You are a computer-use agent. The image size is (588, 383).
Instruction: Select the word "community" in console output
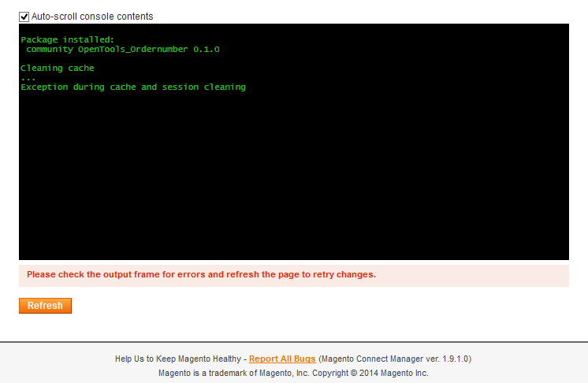(49, 49)
